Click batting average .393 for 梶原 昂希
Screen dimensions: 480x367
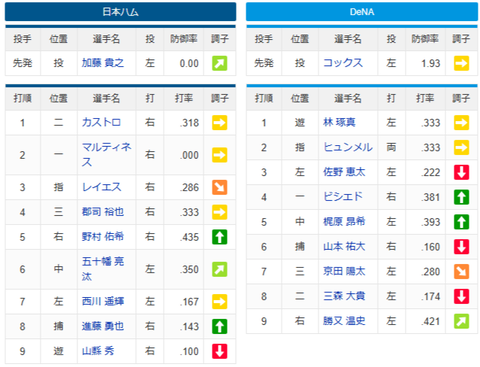[x=431, y=222]
